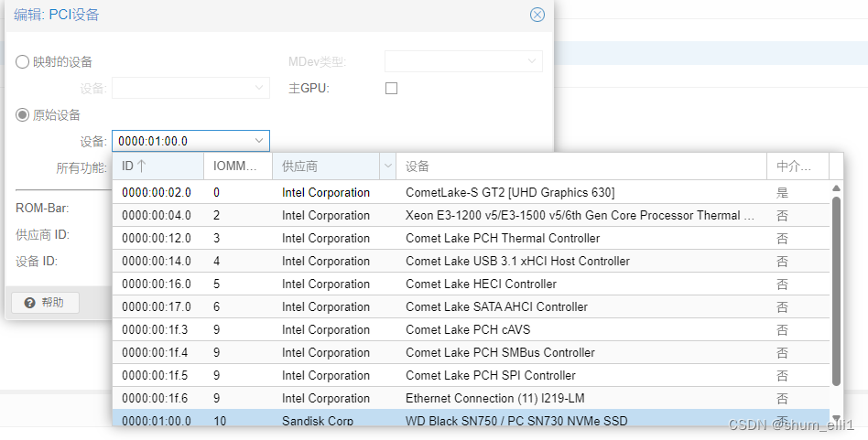
Task: Click the 供应商 ID label
Action: 42,235
